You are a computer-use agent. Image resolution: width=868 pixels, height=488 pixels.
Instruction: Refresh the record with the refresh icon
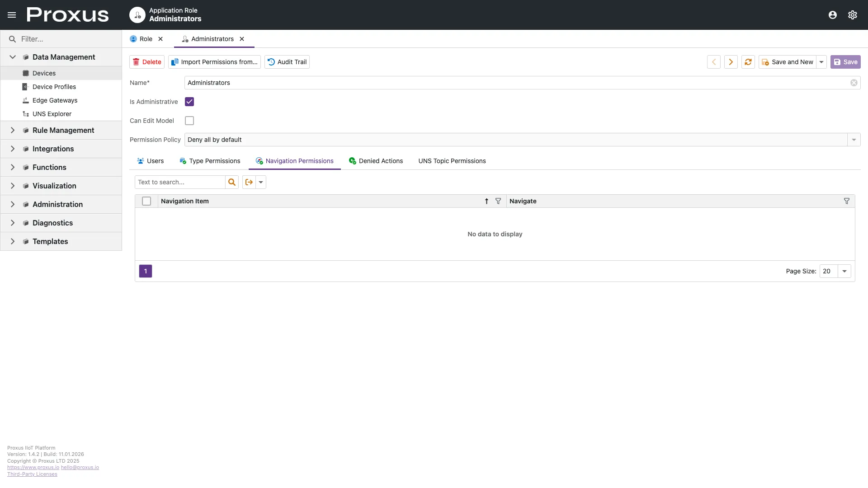[748, 62]
